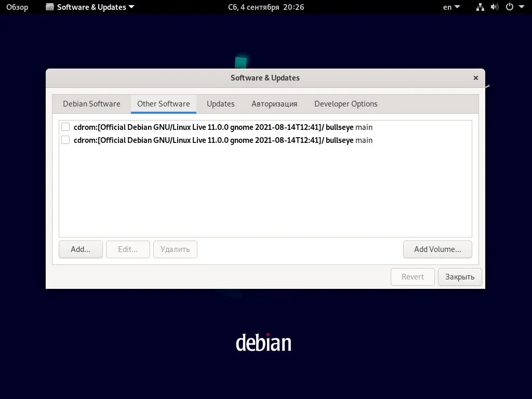Screen dimensions: 532x399
Task: Click the power icon in the top bar
Action: (x=508, y=7)
